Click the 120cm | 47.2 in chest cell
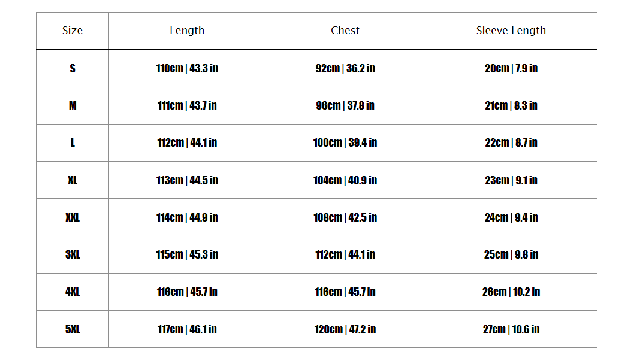Viewport: 634px width, 364px height. point(345,329)
